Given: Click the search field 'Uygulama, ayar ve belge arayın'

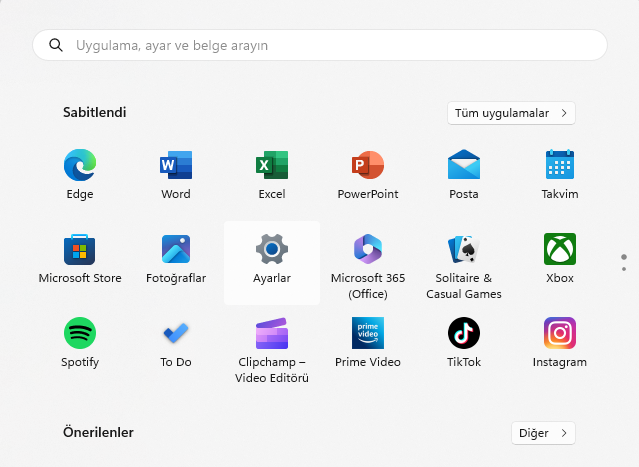Looking at the screenshot, I should 320,45.
